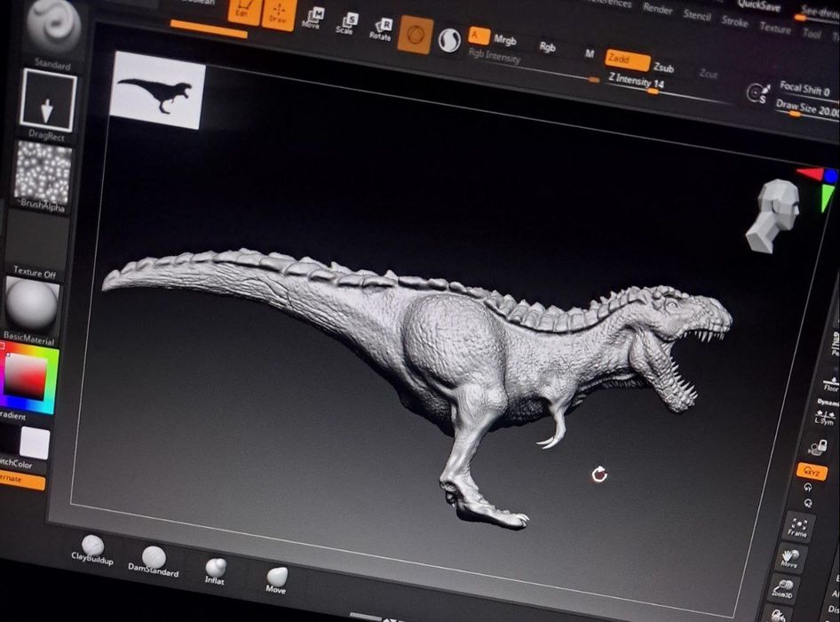Open the Stroke menu
The width and height of the screenshot is (840, 622).
pos(734,21)
